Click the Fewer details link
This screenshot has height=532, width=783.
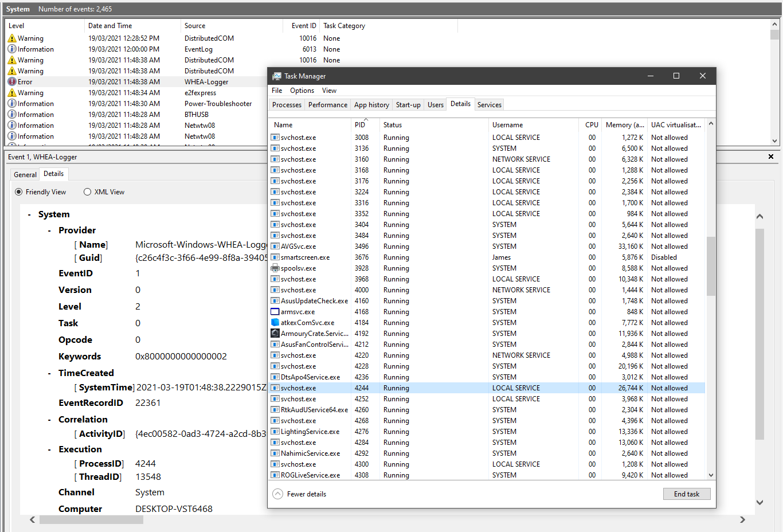click(x=307, y=494)
